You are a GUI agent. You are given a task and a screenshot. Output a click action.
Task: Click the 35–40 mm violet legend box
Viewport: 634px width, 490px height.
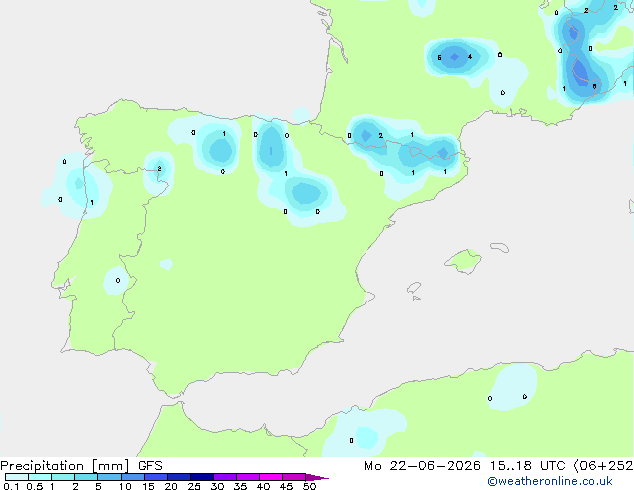248,477
